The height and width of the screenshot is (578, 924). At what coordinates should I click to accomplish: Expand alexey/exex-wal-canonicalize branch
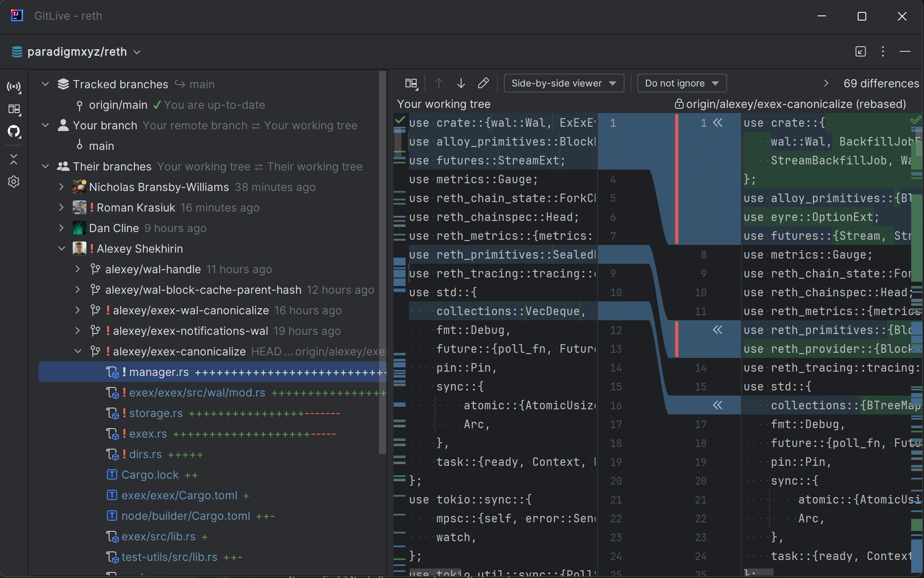click(77, 310)
